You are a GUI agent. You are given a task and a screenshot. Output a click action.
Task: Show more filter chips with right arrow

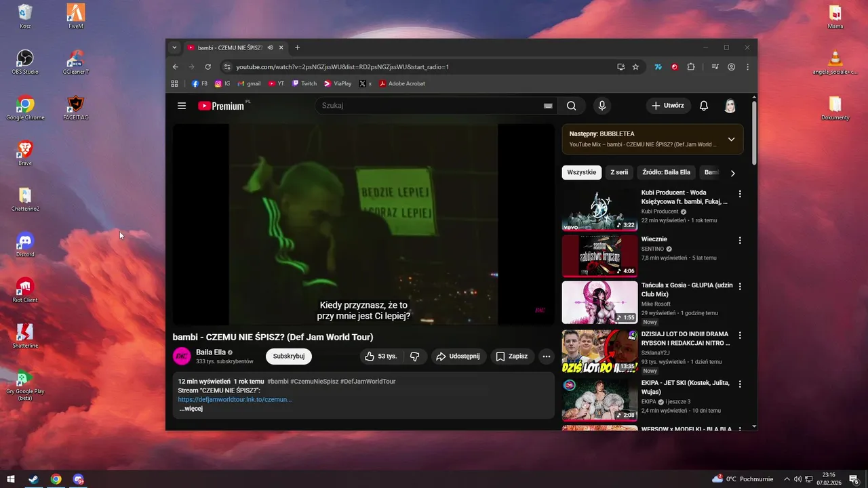pos(732,173)
